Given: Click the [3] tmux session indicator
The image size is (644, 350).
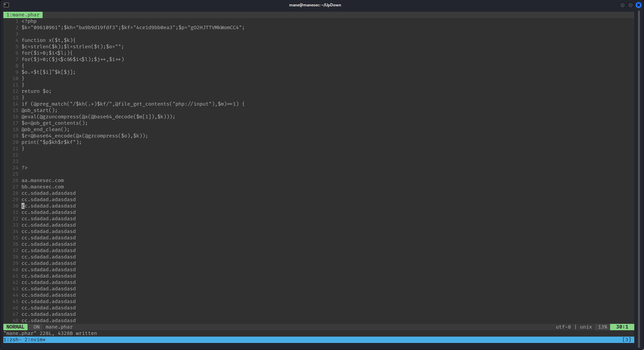Looking at the screenshot, I should 627,340.
